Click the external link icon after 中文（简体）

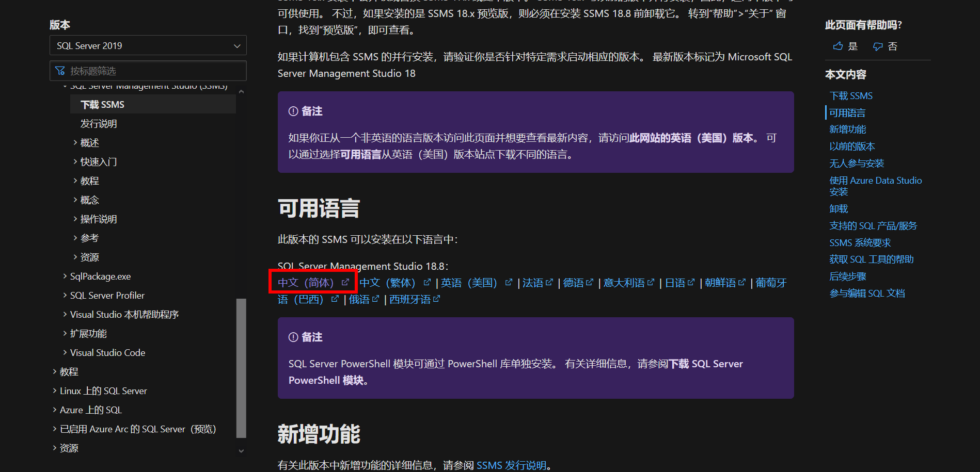point(345,282)
